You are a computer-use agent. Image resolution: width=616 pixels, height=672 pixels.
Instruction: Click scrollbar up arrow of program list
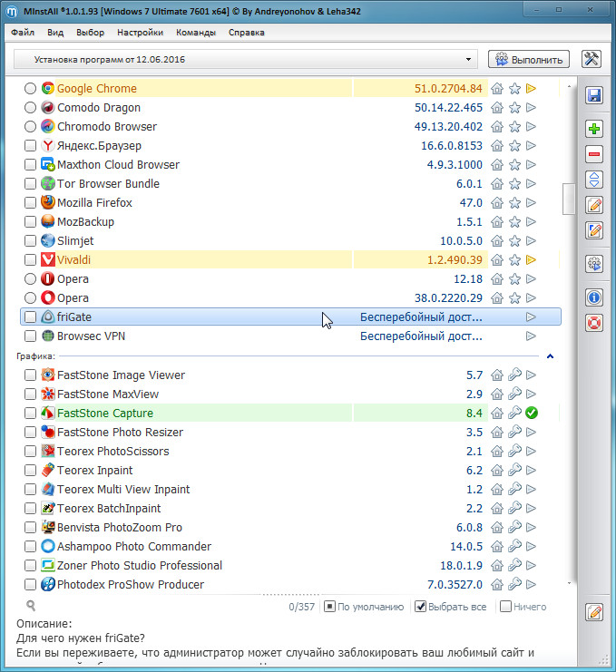click(569, 86)
